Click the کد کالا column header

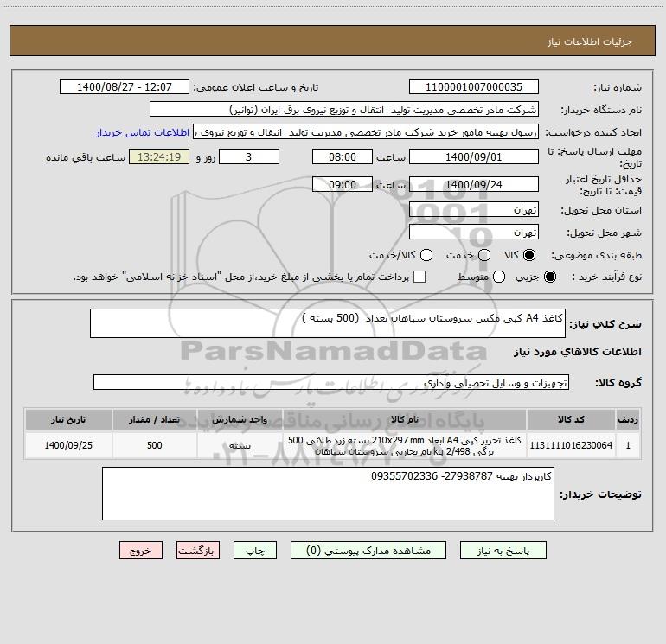(571, 419)
